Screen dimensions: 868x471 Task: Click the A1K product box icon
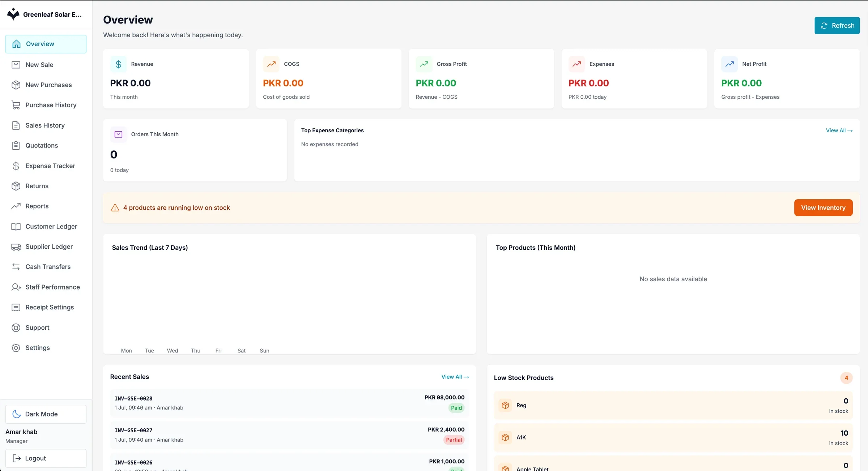505,438
